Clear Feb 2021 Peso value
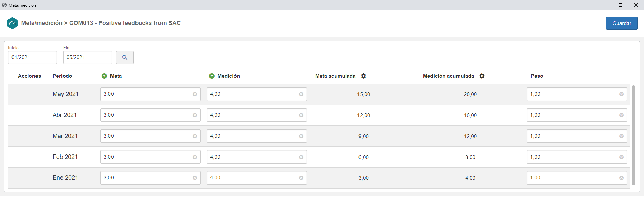Screen dimensions: 644x197 [x=622, y=157]
